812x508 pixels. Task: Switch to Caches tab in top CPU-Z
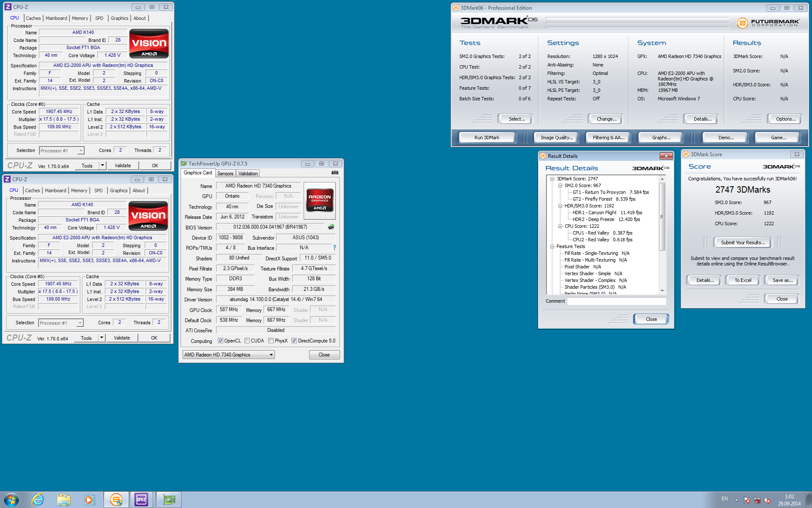pyautogui.click(x=33, y=18)
